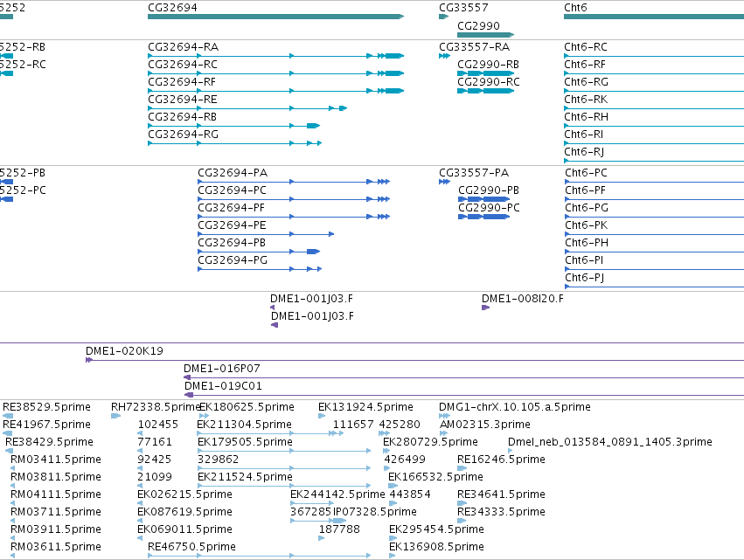The image size is (744, 560).
Task: Choose transcript CG32694-RB label
Action: coord(182,117)
